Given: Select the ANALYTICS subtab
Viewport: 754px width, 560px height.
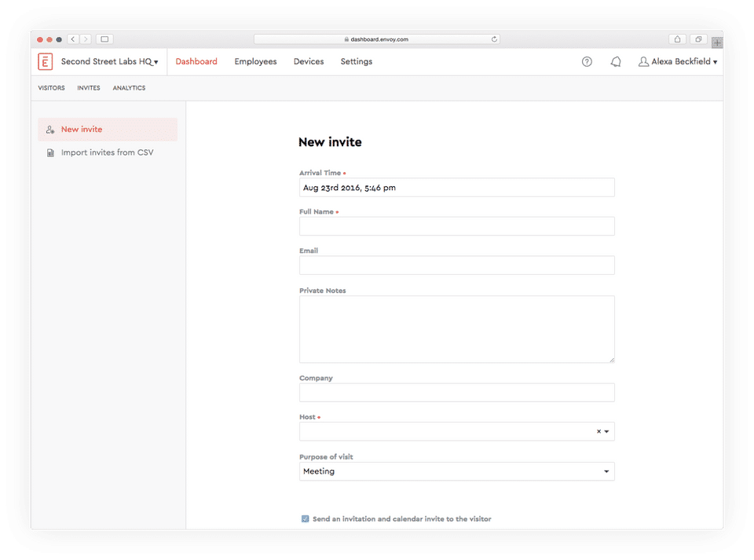Looking at the screenshot, I should pos(129,88).
